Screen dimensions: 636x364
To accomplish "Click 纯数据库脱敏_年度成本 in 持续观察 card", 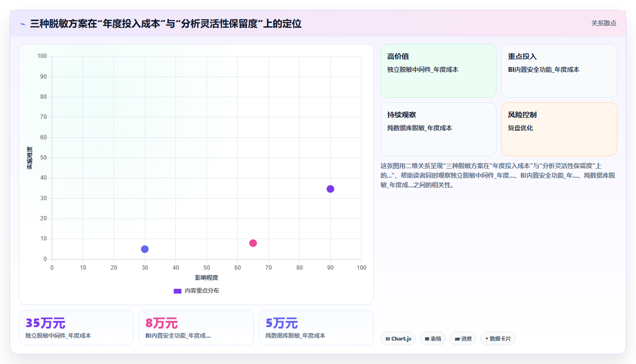I will (420, 128).
